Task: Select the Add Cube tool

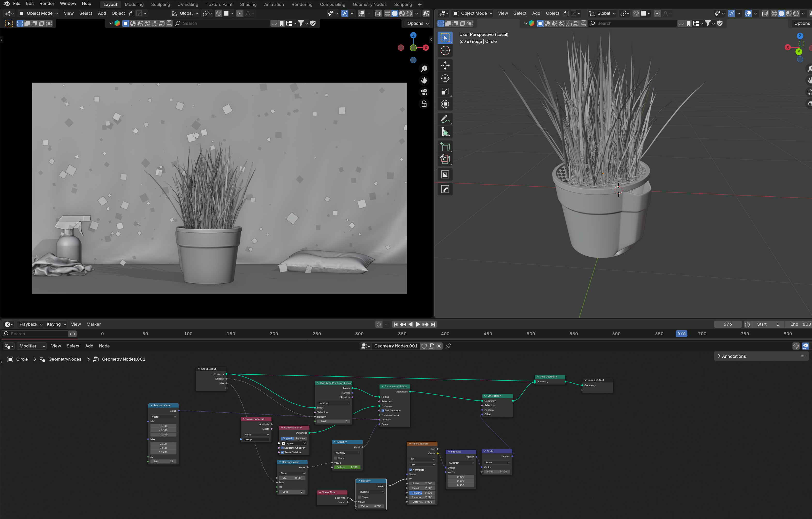Action: [x=445, y=147]
